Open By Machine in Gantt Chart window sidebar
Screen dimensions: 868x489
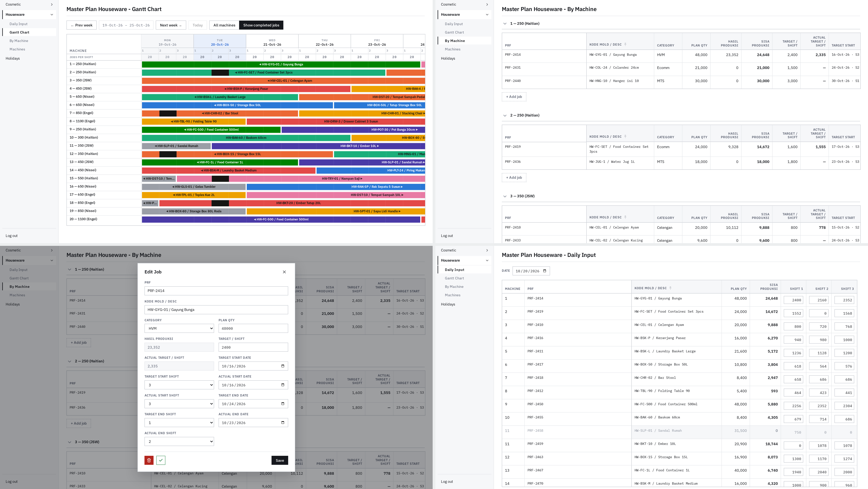(x=19, y=41)
